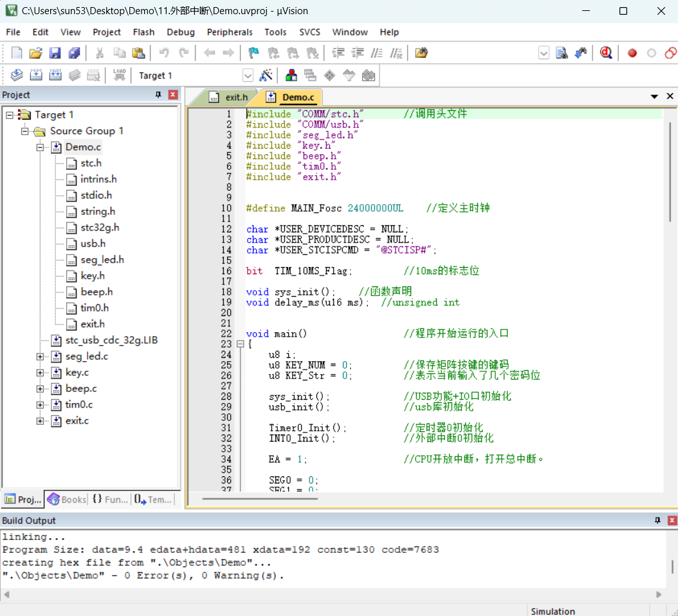Translate the current file
The width and height of the screenshot is (678, 616).
tap(17, 75)
